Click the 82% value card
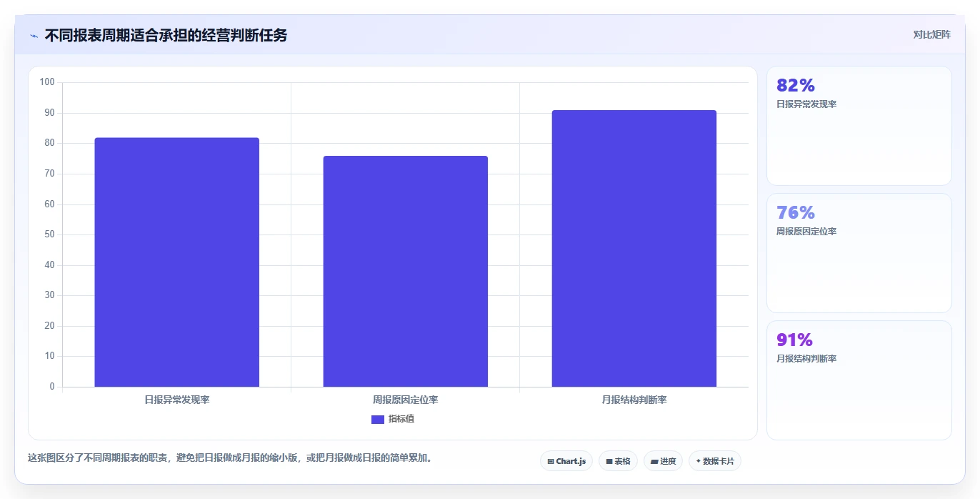The image size is (980, 499). (859, 126)
